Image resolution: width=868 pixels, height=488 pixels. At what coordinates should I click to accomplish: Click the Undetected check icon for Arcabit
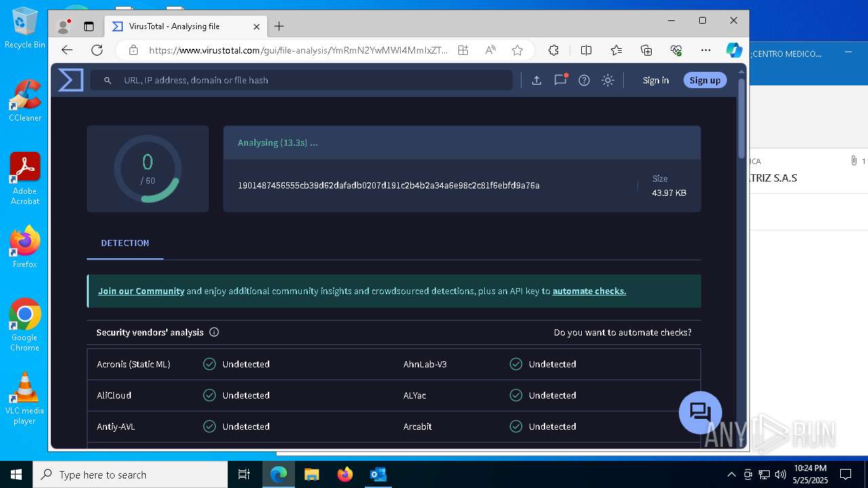(516, 426)
